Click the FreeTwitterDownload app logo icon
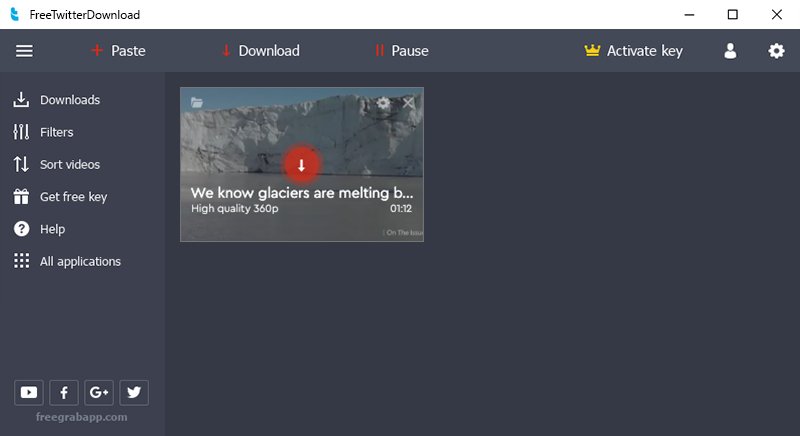 click(x=15, y=14)
